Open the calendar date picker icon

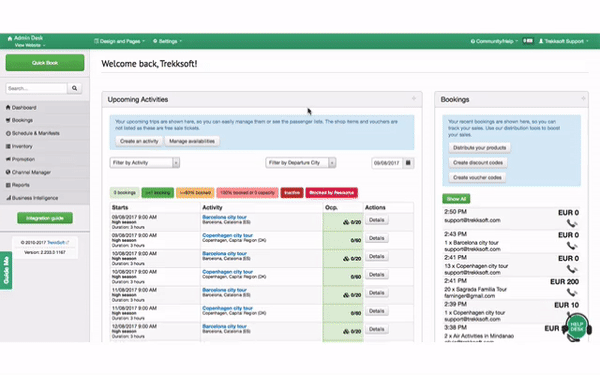[x=408, y=163]
